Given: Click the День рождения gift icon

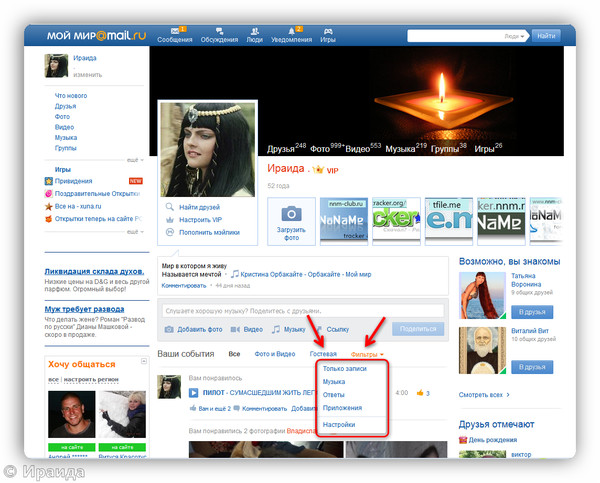Looking at the screenshot, I should click(x=463, y=440).
